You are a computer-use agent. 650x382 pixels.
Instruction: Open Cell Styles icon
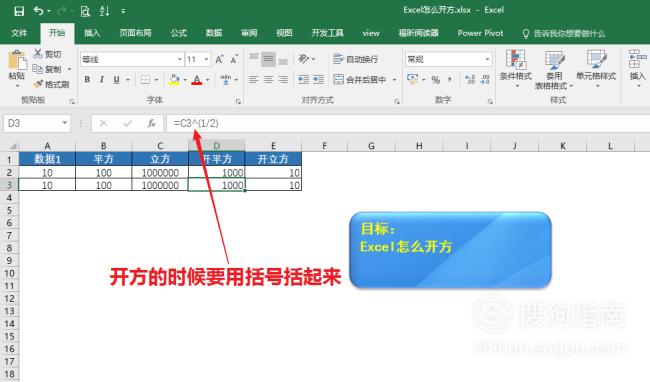pyautogui.click(x=597, y=59)
